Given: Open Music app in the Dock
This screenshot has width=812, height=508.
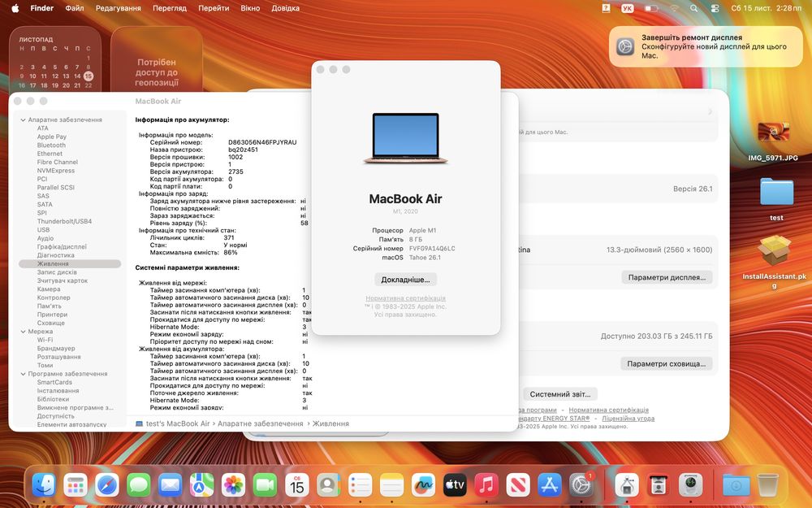Looking at the screenshot, I should coord(486,485).
